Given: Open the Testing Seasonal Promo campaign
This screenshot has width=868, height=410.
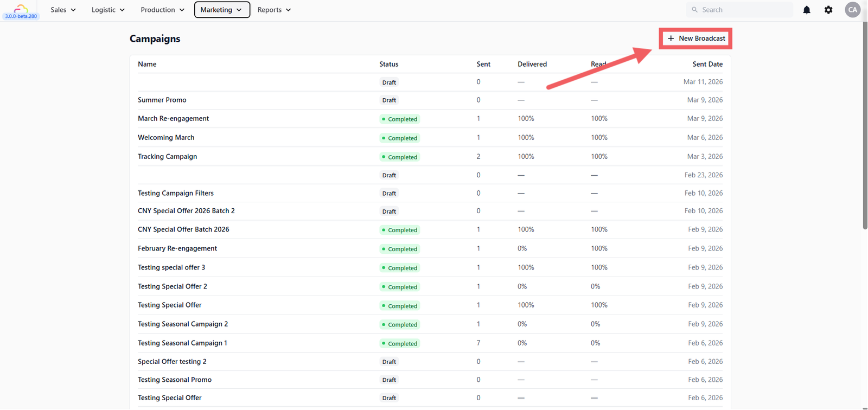Looking at the screenshot, I should tap(175, 380).
